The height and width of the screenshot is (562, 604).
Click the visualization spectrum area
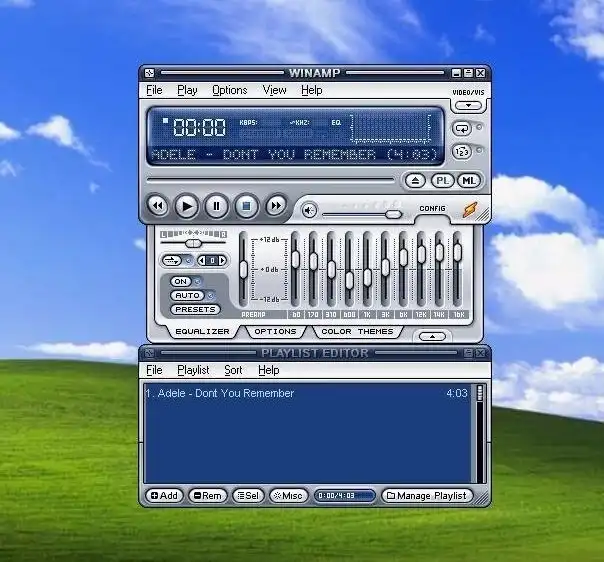click(x=391, y=128)
